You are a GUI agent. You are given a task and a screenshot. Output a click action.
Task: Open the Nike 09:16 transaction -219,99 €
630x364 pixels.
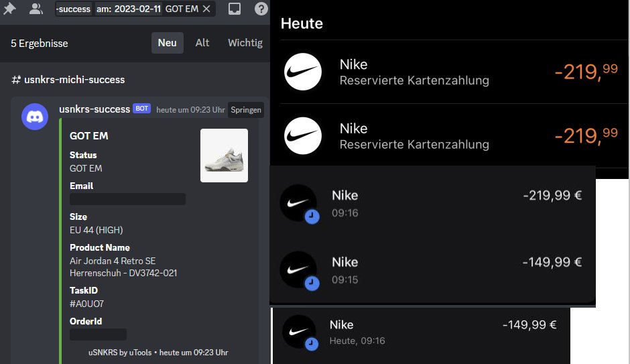click(x=433, y=203)
